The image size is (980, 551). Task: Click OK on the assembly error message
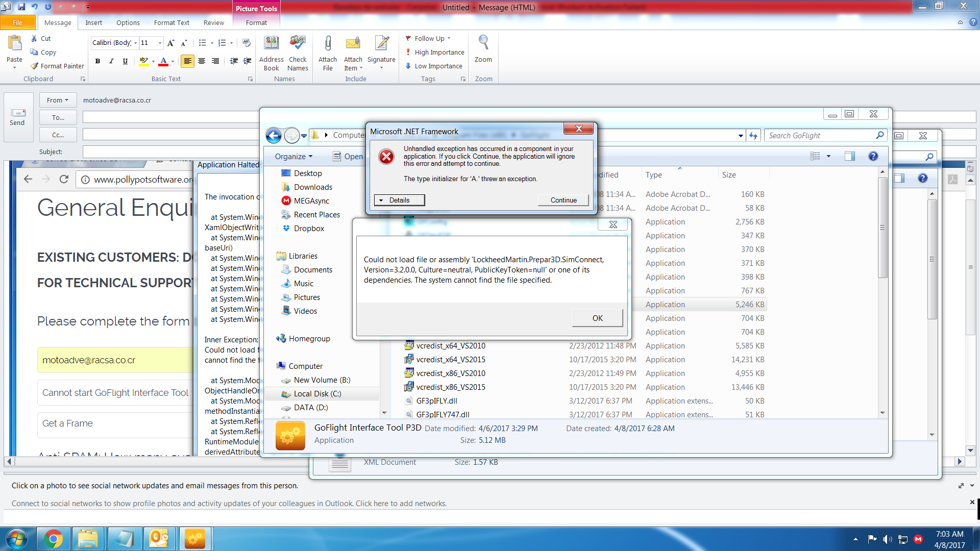pos(597,318)
